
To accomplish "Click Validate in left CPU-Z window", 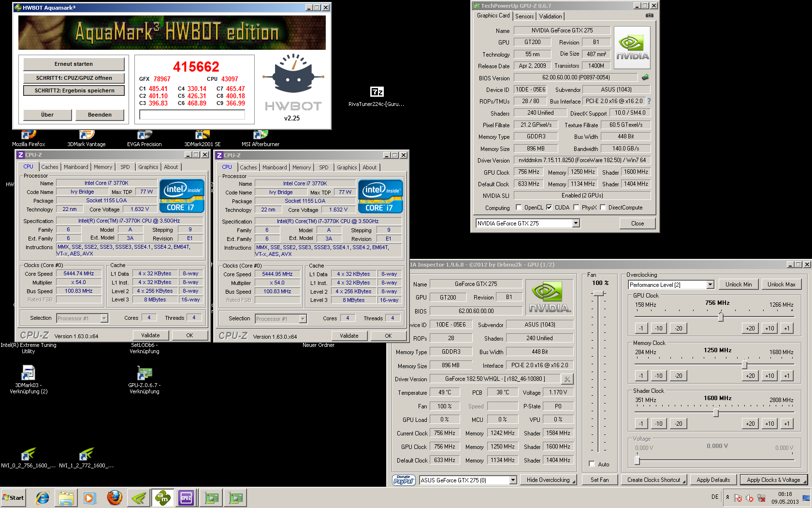I will (x=150, y=335).
